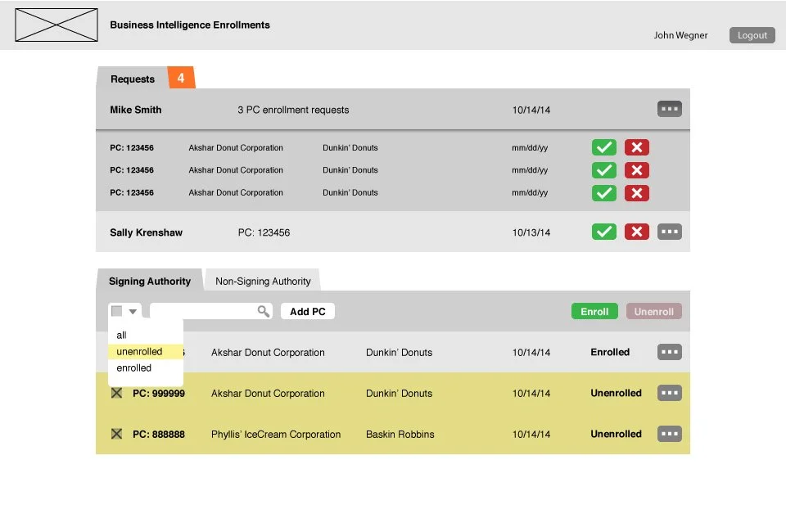Screen dimensions: 786x532
Task: Toggle the checkbox for PC: 999999
Action: point(116,393)
